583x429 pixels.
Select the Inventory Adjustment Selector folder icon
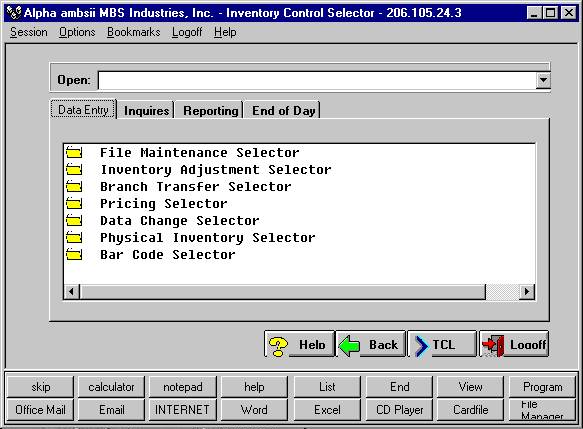tap(74, 170)
